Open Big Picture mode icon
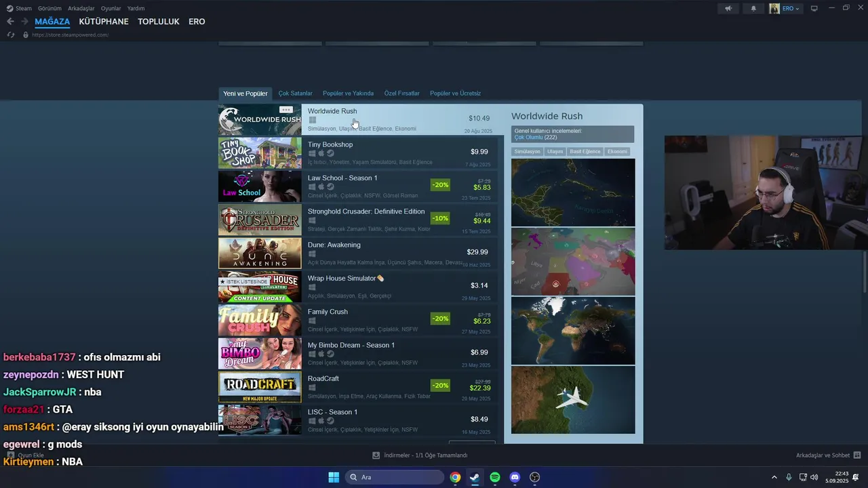868x488 pixels. [x=814, y=8]
